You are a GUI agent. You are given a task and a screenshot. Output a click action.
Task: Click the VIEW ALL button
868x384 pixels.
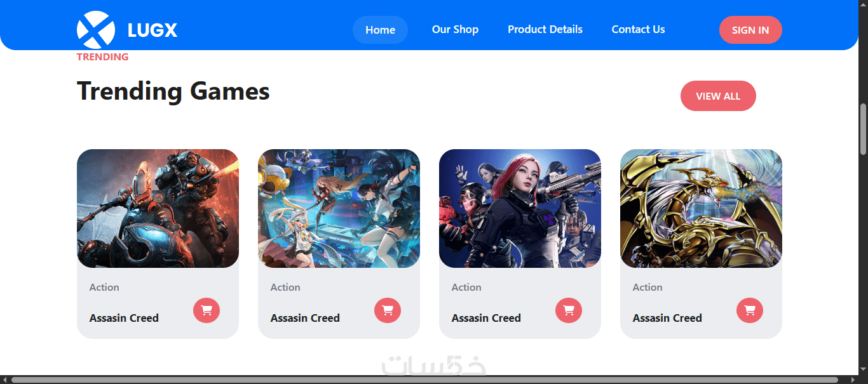point(718,96)
